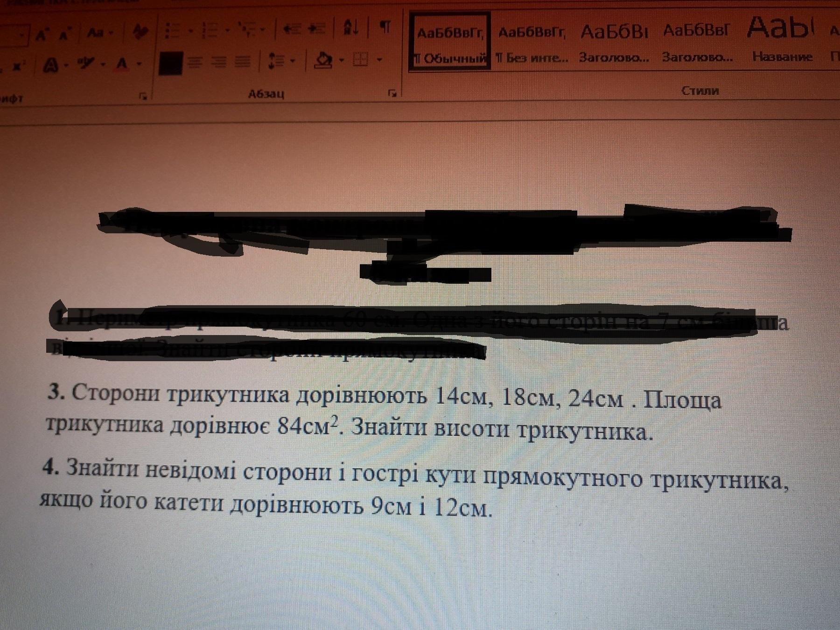Apply a bulleted list
840x630 pixels.
coord(172,31)
